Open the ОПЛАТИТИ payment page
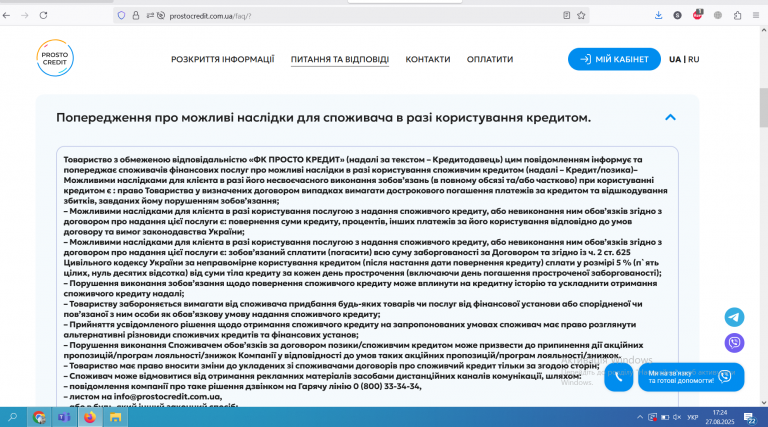The image size is (768, 427). pos(490,59)
